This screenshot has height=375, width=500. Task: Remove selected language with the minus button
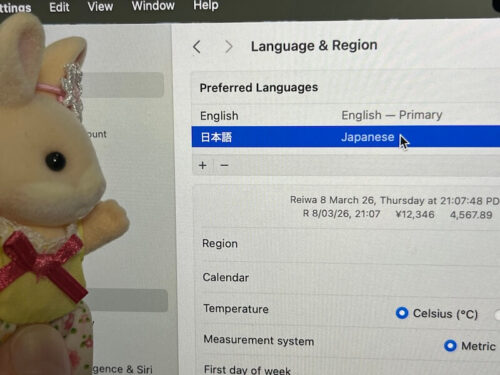224,165
